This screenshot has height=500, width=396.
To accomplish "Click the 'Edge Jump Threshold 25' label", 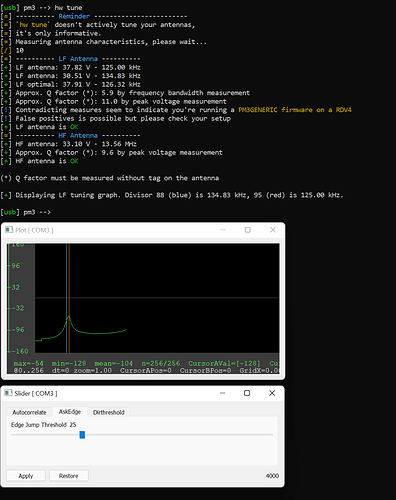I will point(43,425).
